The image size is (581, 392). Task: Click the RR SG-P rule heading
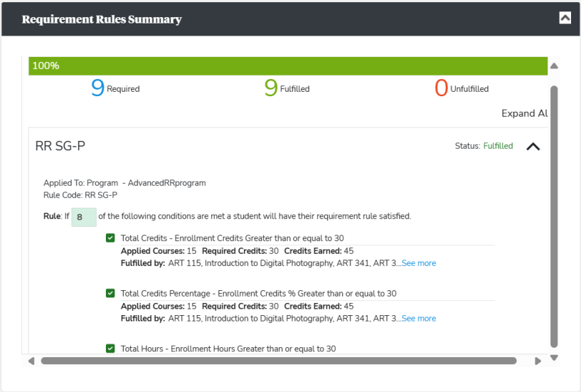coord(60,146)
